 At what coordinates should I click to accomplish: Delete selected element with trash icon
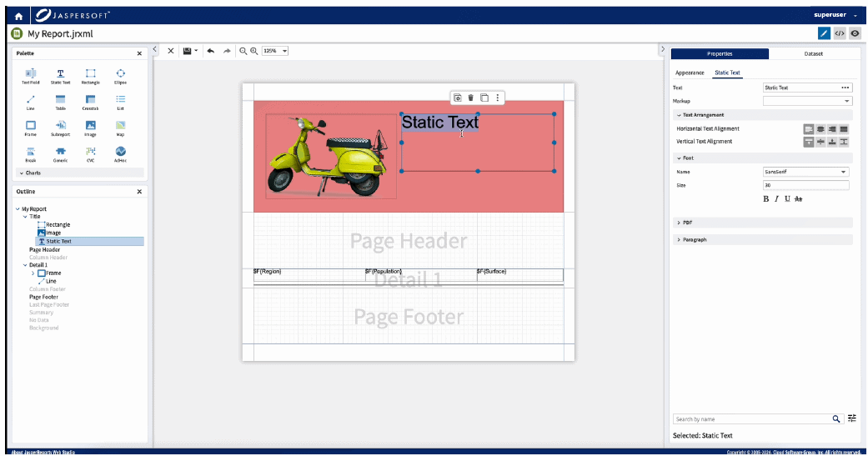tap(470, 98)
